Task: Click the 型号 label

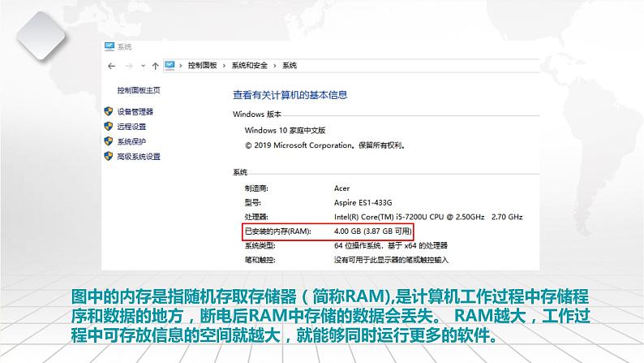Action: point(252,203)
